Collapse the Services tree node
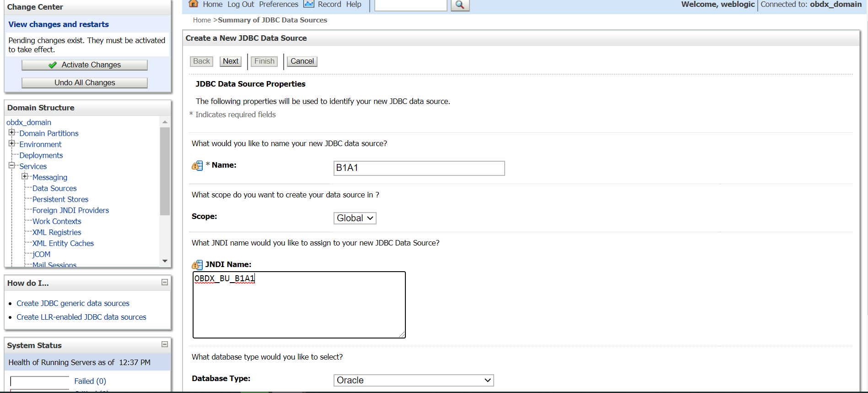Viewport: 868px width, 393px height. pyautogui.click(x=12, y=165)
